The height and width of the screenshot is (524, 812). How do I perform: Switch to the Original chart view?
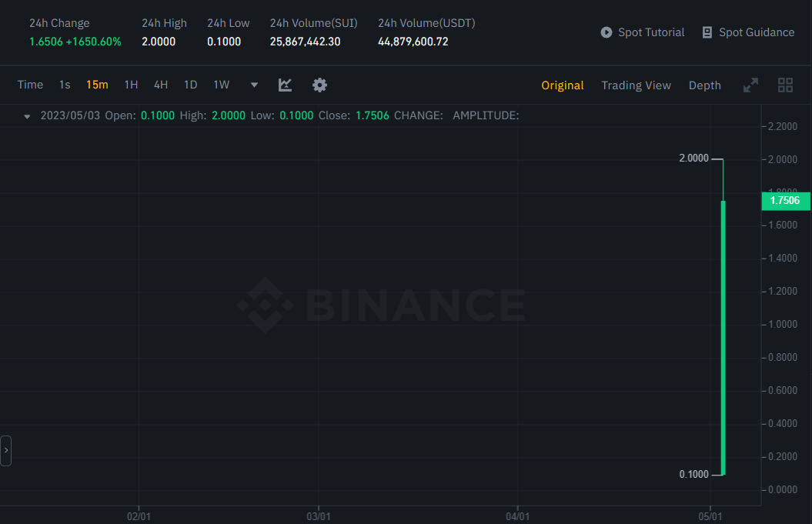563,85
